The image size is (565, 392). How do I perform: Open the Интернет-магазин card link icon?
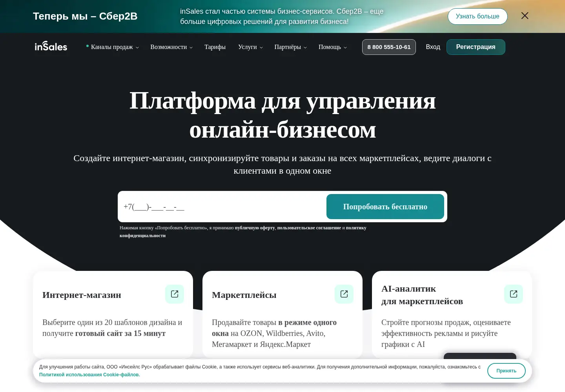click(175, 294)
